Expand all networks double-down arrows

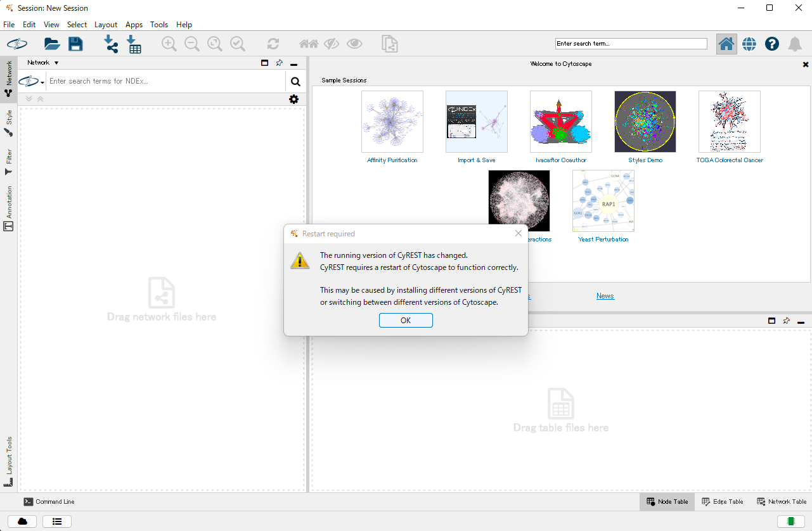tap(29, 99)
